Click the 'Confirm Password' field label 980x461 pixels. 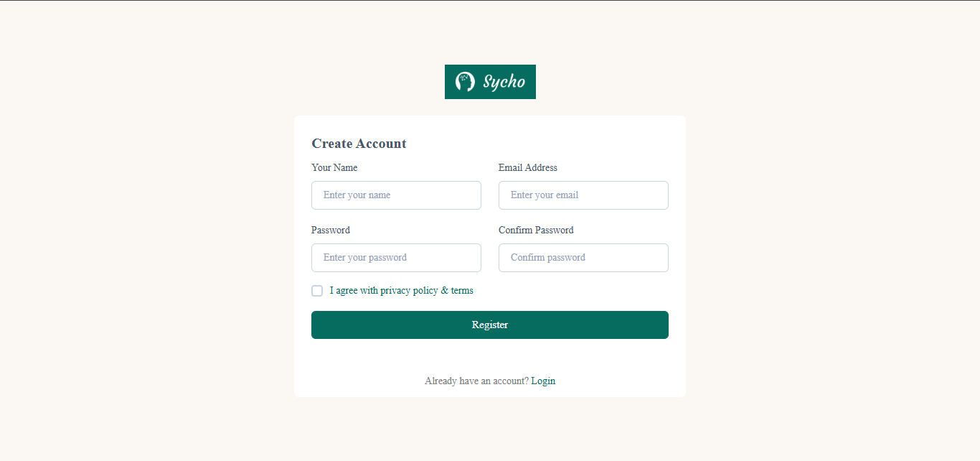(536, 230)
